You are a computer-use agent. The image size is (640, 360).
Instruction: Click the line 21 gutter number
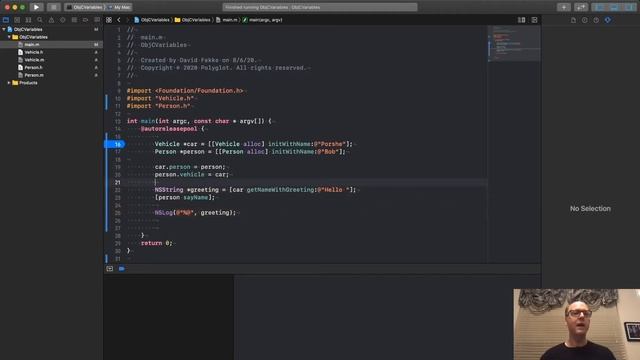[117, 182]
